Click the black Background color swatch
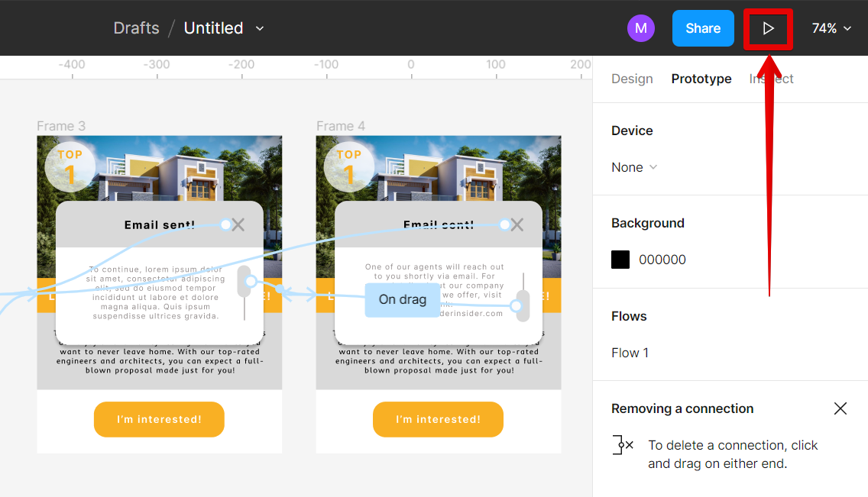868x497 pixels. coord(620,260)
